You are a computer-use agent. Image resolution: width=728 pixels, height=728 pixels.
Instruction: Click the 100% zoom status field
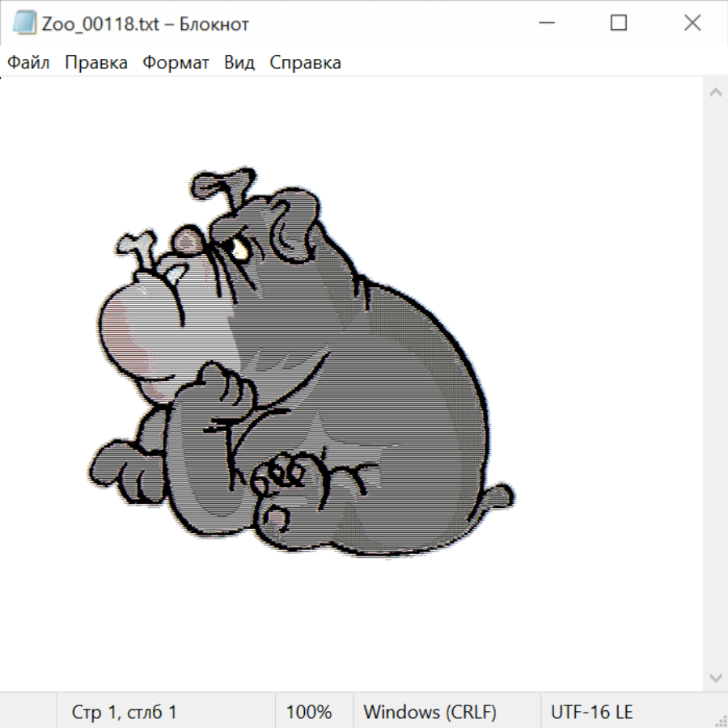pyautogui.click(x=309, y=713)
